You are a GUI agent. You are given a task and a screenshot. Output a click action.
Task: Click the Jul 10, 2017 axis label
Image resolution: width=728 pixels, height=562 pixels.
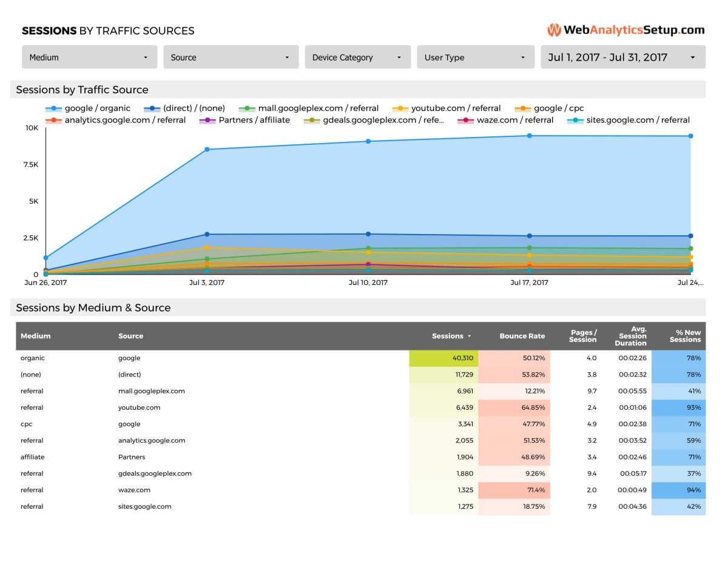pos(368,283)
